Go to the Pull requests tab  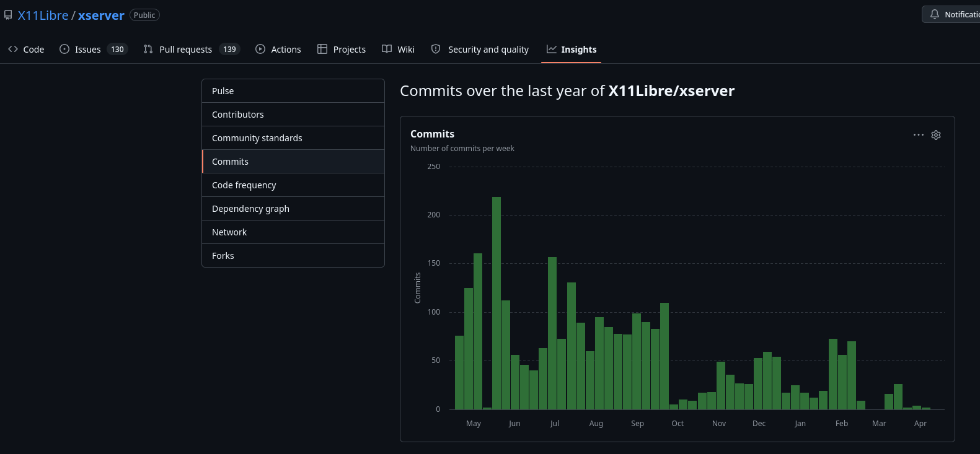point(192,50)
